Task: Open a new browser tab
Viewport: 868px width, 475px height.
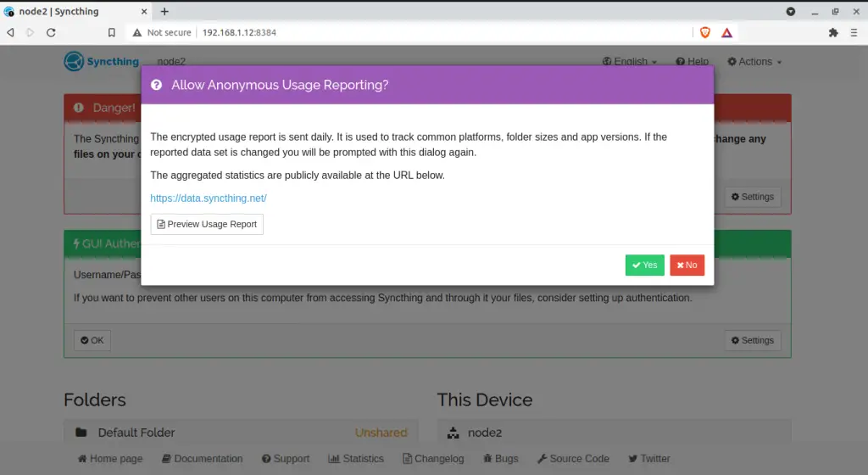Action: coord(164,12)
